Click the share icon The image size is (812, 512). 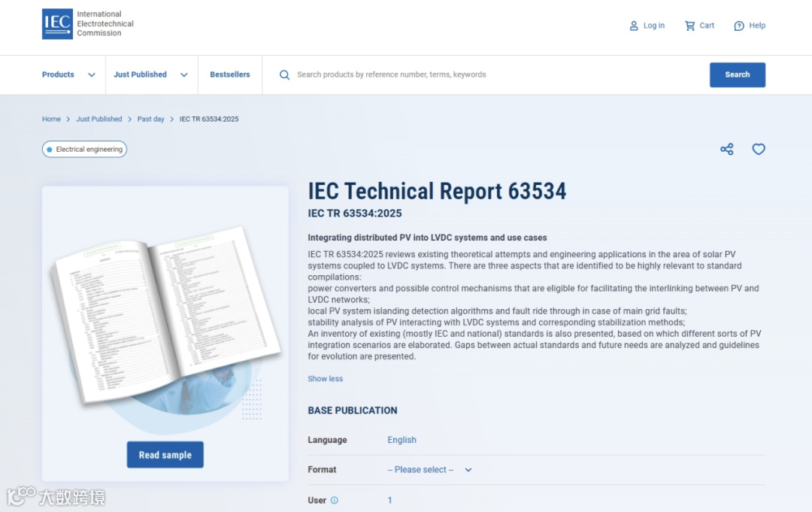click(726, 149)
